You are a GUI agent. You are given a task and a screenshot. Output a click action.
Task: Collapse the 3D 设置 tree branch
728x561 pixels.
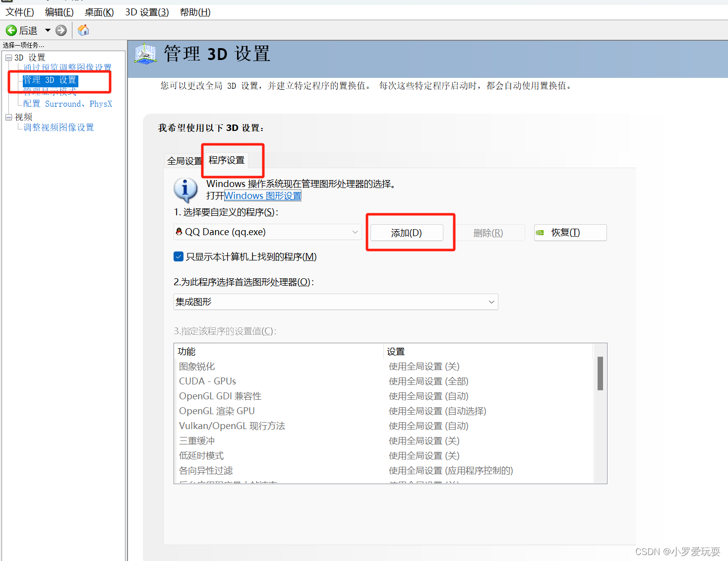(x=8, y=57)
